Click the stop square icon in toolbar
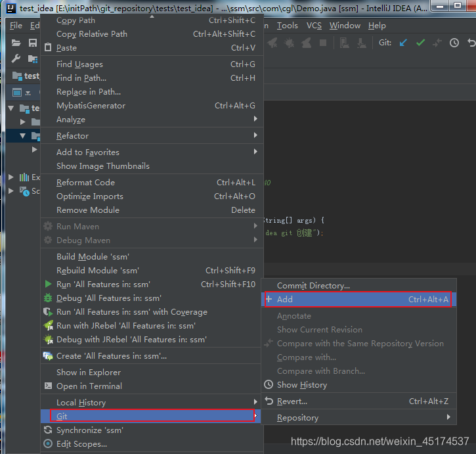Image resolution: width=476 pixels, height=454 pixels. [x=323, y=43]
